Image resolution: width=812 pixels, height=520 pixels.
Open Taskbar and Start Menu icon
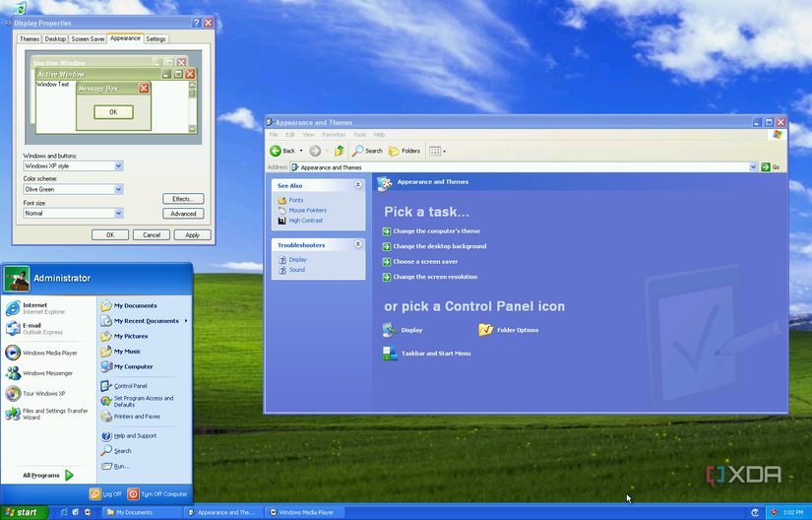tap(391, 354)
